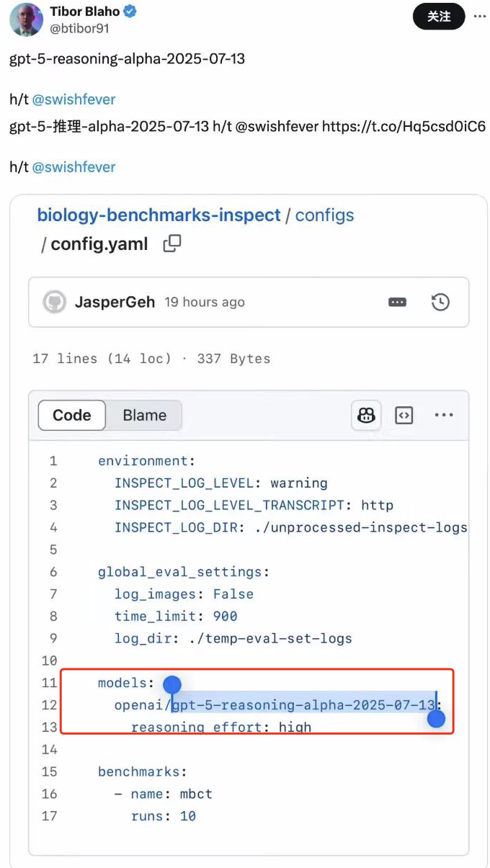Screen dimensions: 490x868
Task: Expand commit message ellipsis button
Action: click(397, 303)
